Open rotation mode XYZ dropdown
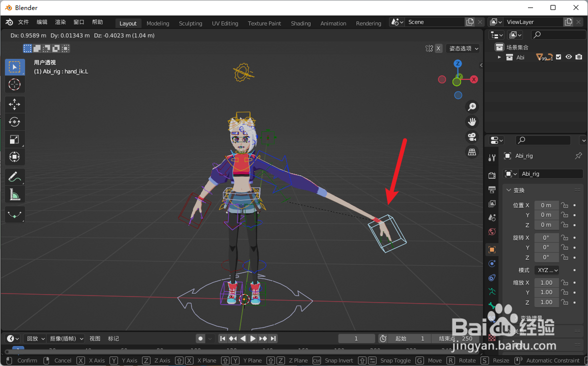Screen dimensions: 588x366 pyautogui.click(x=547, y=270)
